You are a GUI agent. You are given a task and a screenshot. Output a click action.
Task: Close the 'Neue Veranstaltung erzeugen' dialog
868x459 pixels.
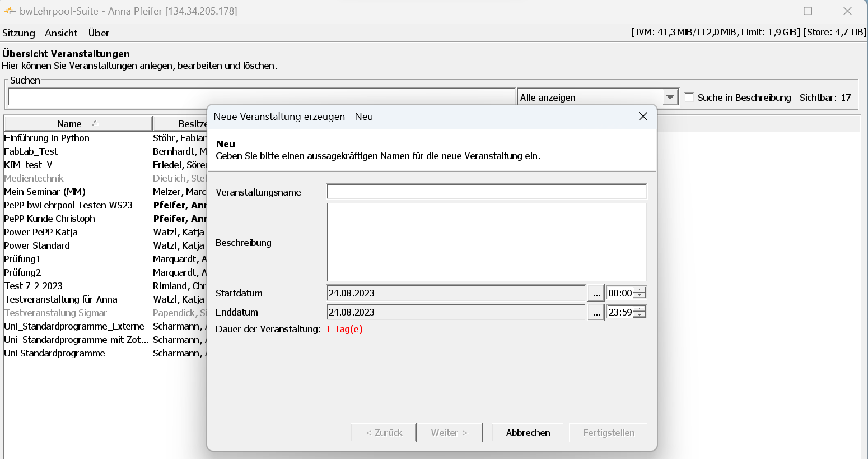(x=643, y=116)
